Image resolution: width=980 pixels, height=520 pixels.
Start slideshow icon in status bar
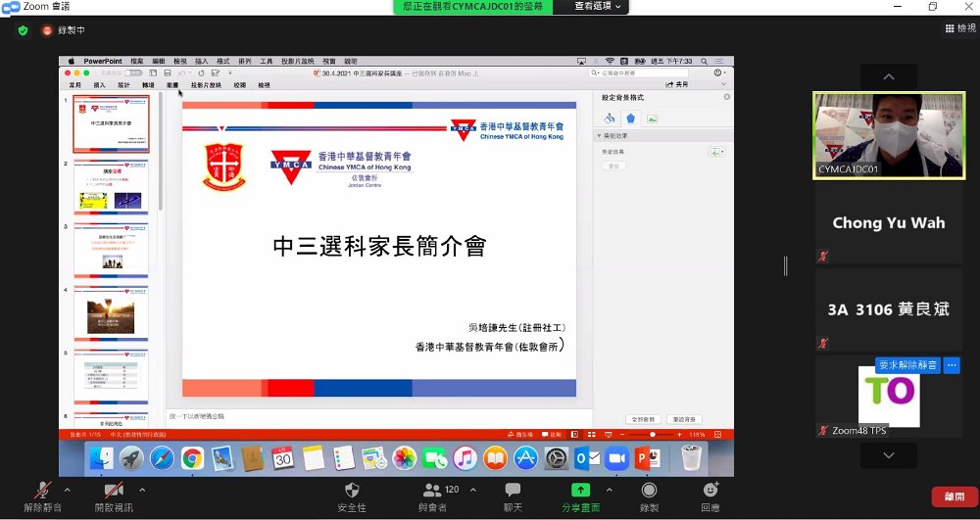609,434
